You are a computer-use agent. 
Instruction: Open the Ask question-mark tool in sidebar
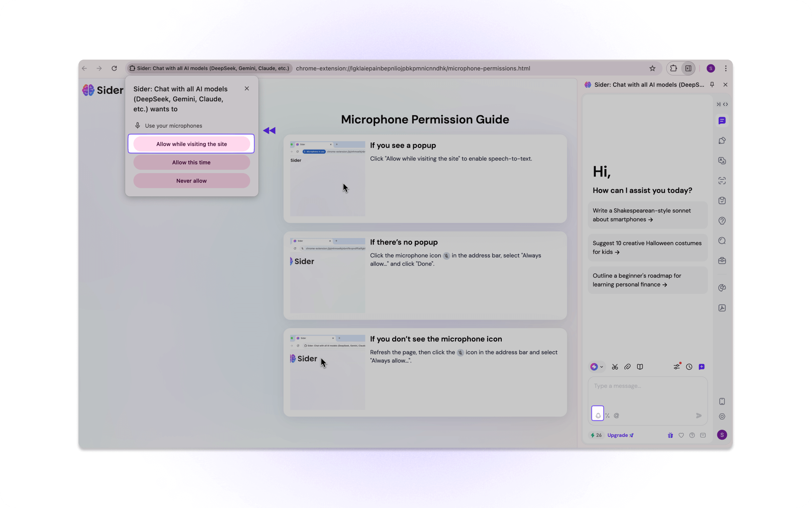(x=722, y=221)
